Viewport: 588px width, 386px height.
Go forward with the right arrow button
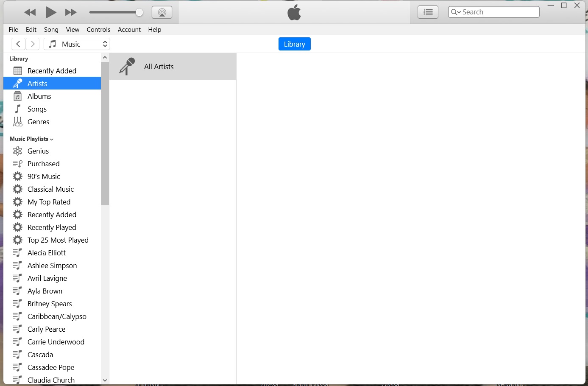[x=33, y=44]
